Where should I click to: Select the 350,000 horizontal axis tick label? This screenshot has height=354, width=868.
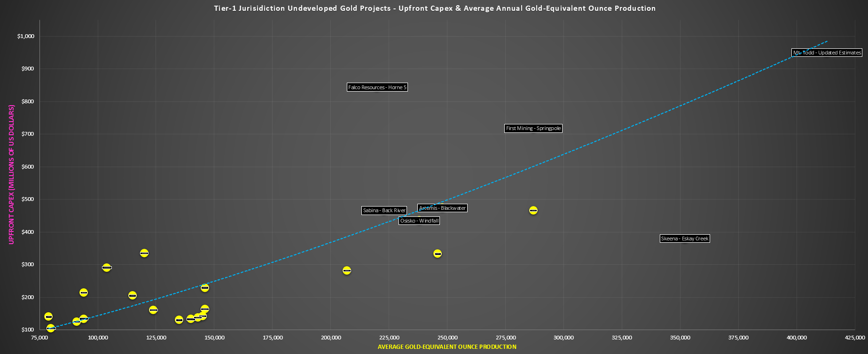click(x=680, y=338)
